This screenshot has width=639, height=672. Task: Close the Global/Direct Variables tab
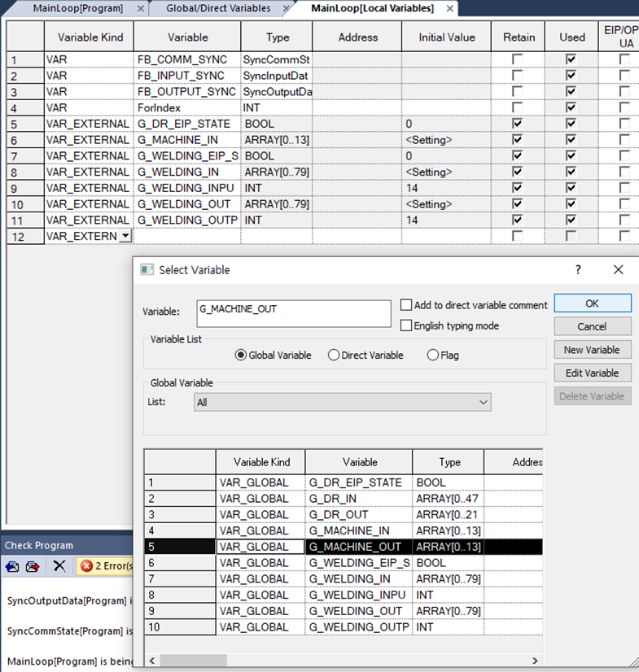[286, 8]
